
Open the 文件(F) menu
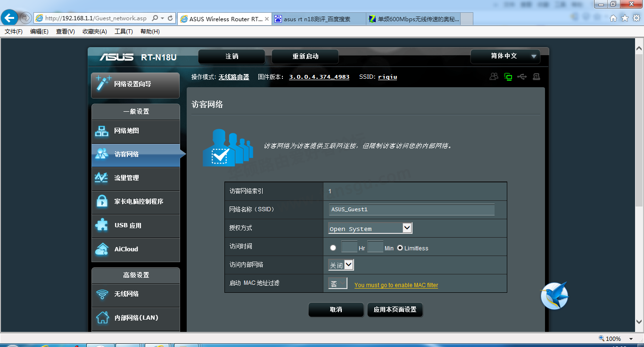tap(14, 32)
